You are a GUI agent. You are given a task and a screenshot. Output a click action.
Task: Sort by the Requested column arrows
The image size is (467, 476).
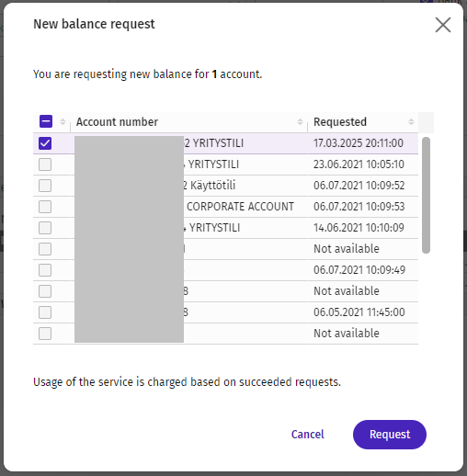(411, 122)
